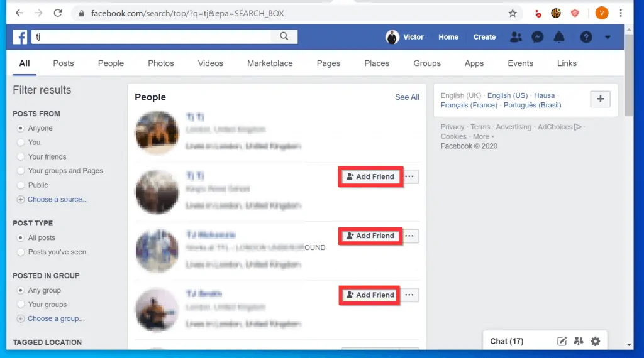644x358 pixels.
Task: Select 'Posts you've seen' post type
Action: tap(21, 252)
